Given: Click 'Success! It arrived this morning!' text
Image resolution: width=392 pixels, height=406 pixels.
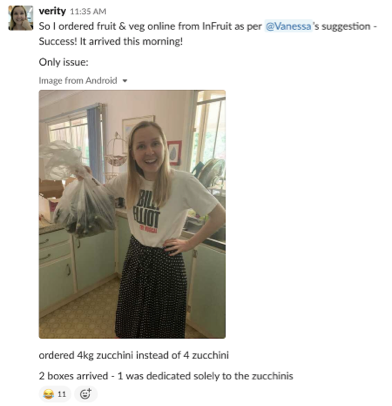Looking at the screenshot, I should click(111, 41).
